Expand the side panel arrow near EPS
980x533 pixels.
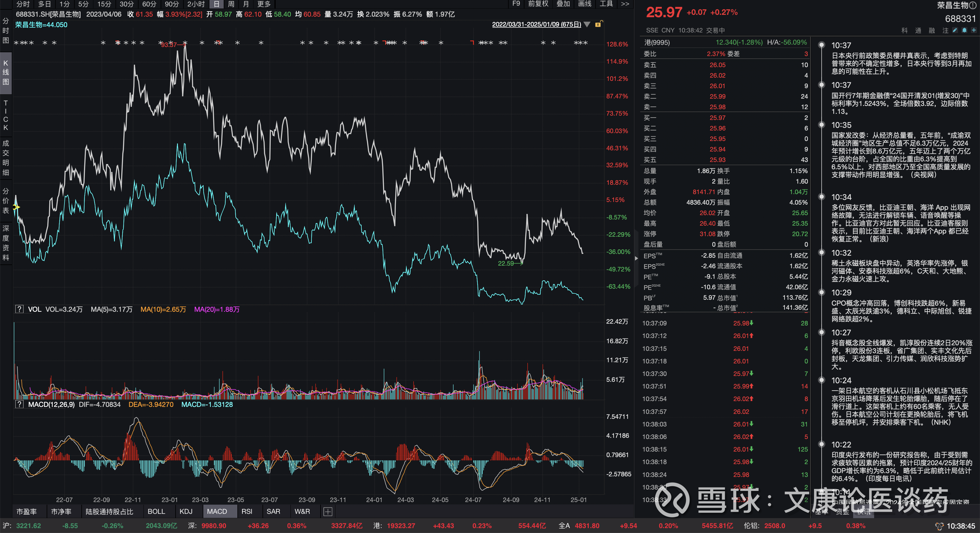click(636, 258)
